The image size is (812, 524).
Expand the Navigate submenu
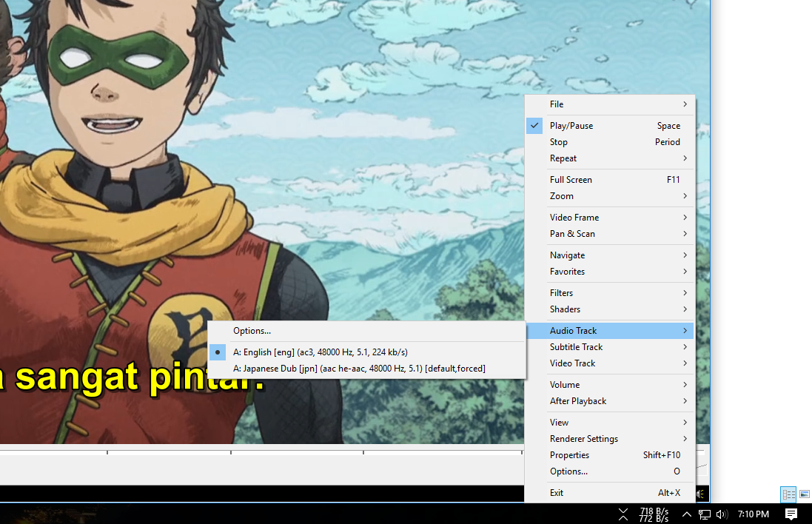610,255
